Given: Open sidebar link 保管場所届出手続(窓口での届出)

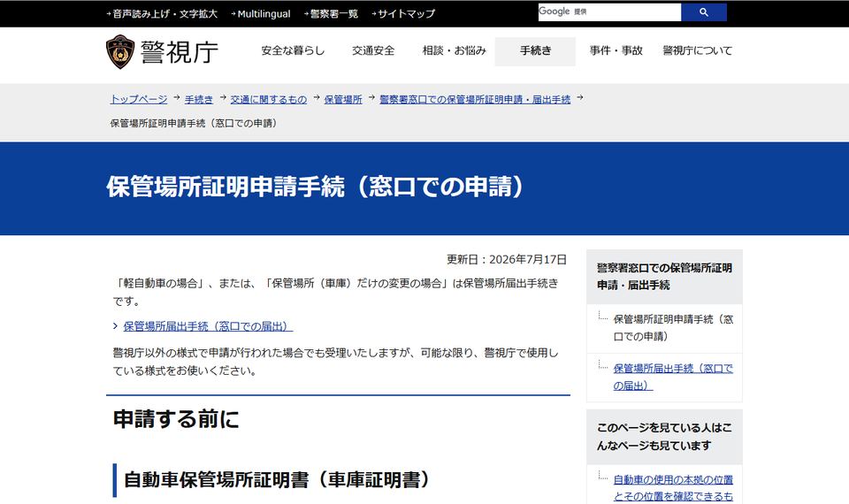Looking at the screenshot, I should (672, 377).
